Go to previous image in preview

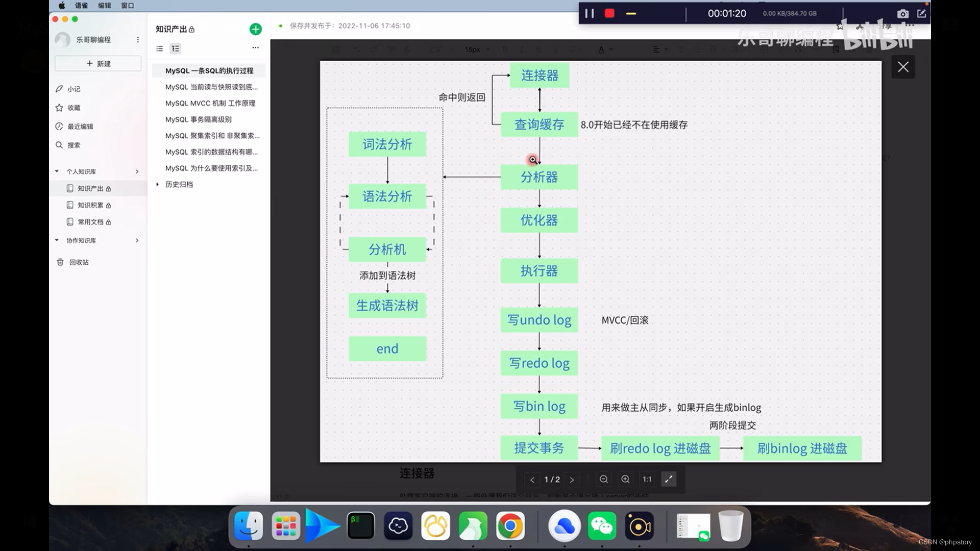point(532,480)
